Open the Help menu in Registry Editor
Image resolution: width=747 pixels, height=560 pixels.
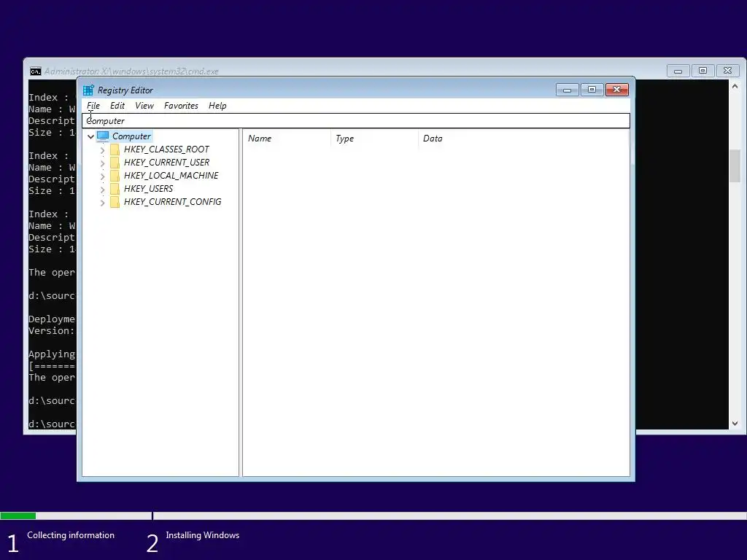click(217, 106)
